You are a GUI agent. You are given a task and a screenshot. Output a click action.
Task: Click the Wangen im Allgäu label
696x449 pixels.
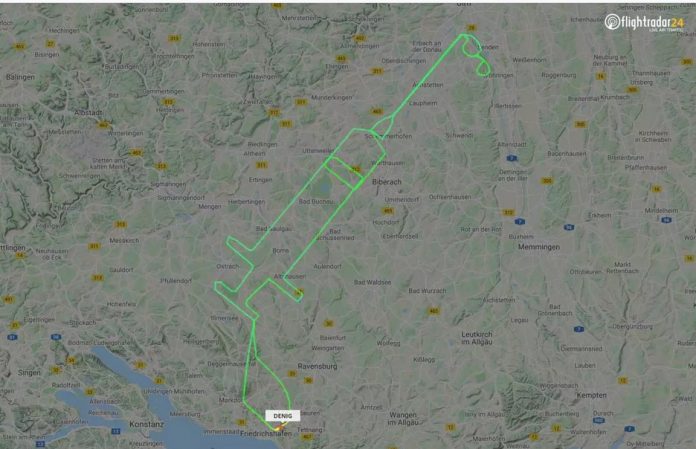click(x=403, y=419)
